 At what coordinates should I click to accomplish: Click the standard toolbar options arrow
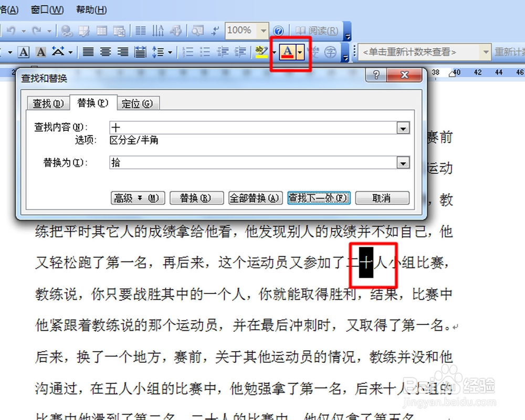point(347,31)
